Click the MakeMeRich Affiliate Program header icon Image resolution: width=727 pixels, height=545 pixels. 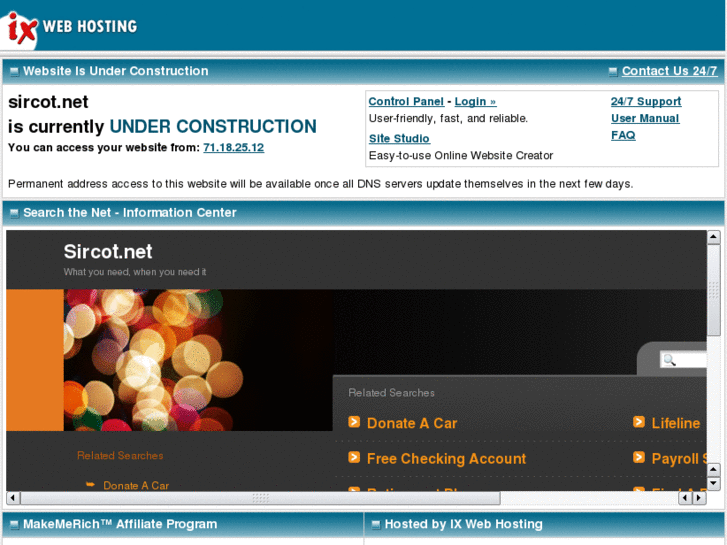[x=14, y=525]
